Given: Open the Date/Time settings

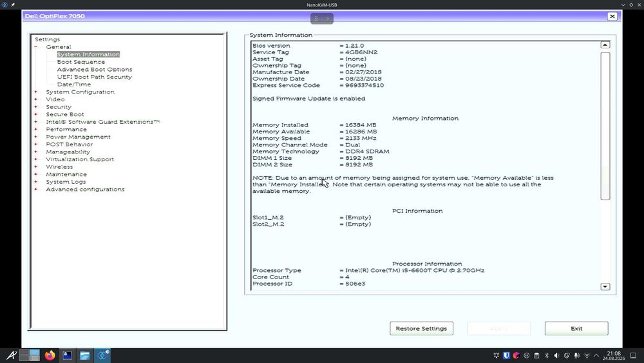Looking at the screenshot, I should pyautogui.click(x=74, y=84).
